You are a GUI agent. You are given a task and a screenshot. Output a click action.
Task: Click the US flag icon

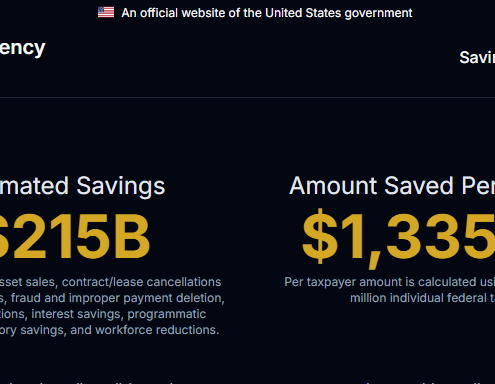tap(106, 12)
